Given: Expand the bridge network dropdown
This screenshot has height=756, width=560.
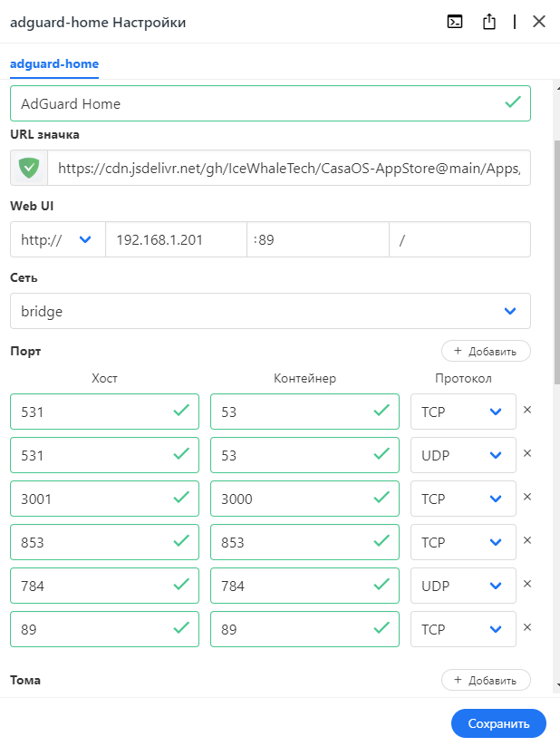Looking at the screenshot, I should point(270,311).
